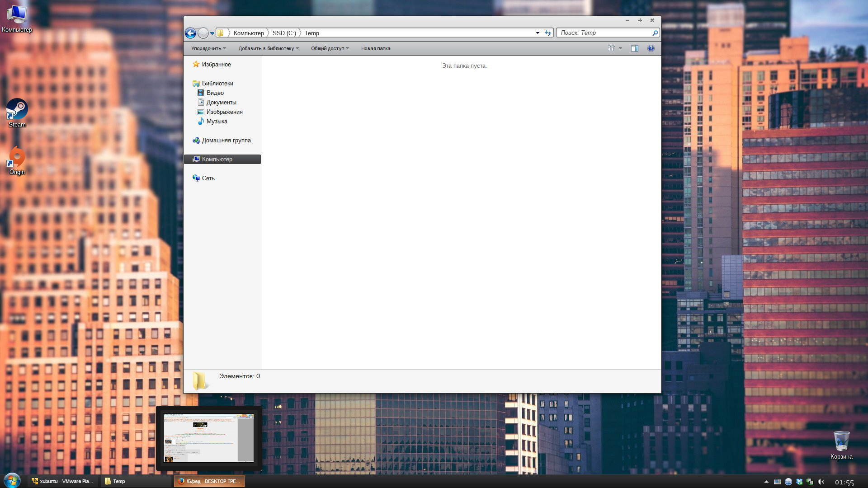Click the volume speaker tray icon

coord(821,482)
